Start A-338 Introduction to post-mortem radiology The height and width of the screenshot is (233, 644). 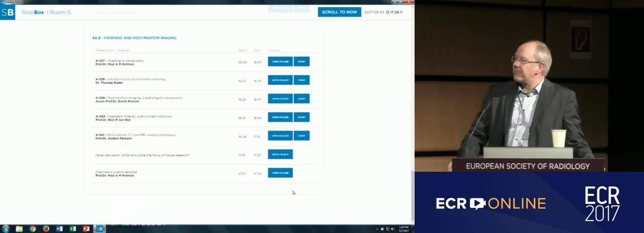[301, 80]
